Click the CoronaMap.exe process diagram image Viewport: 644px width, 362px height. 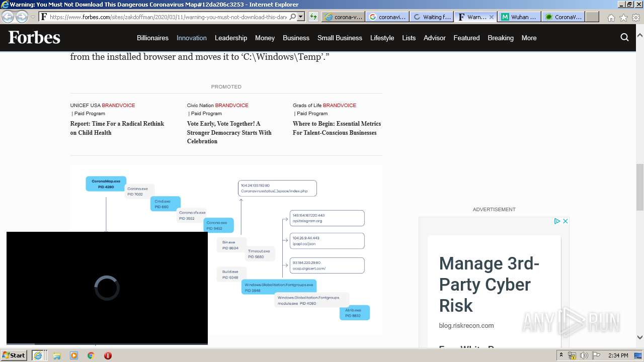(x=226, y=250)
